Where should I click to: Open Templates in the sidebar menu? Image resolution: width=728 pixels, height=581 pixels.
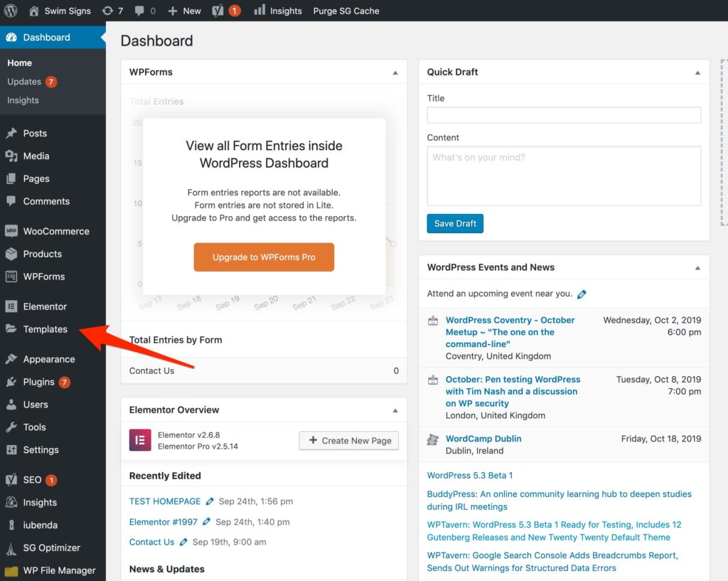(45, 329)
